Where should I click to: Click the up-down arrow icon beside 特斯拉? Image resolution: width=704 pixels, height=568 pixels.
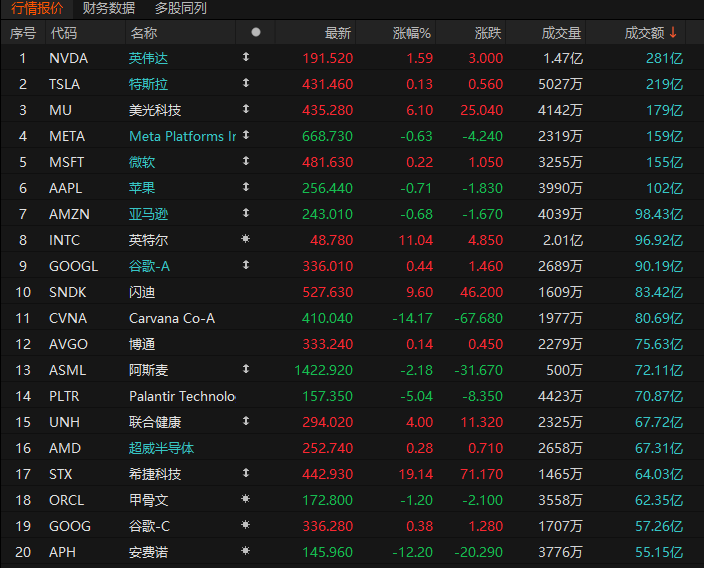(x=246, y=83)
